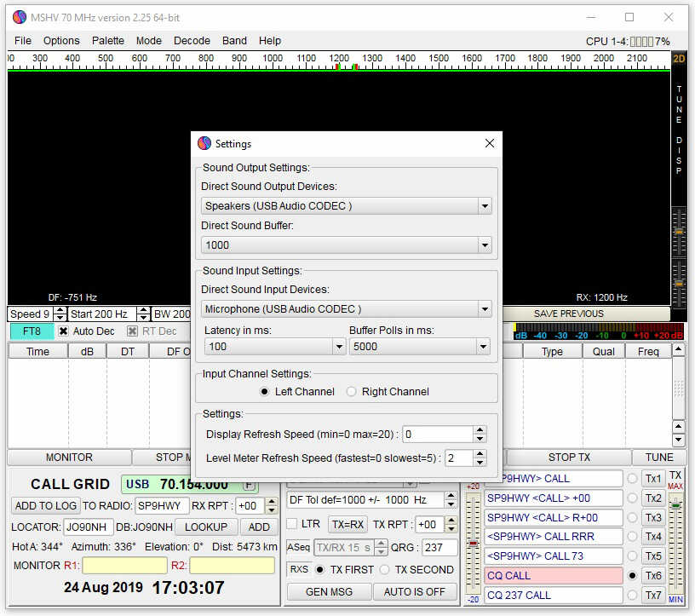Viewport: 695px width, 616px height.
Task: Click the ADD button beside LOOKUP
Action: [259, 527]
